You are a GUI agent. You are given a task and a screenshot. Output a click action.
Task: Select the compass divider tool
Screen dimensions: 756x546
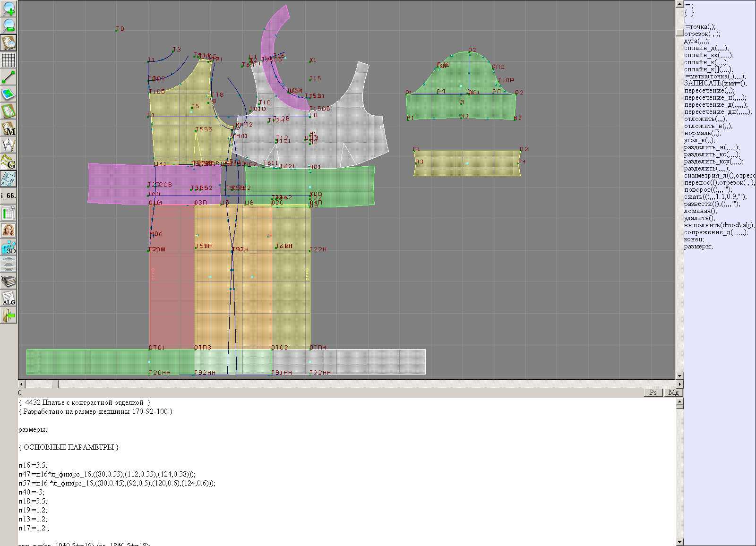(9, 145)
